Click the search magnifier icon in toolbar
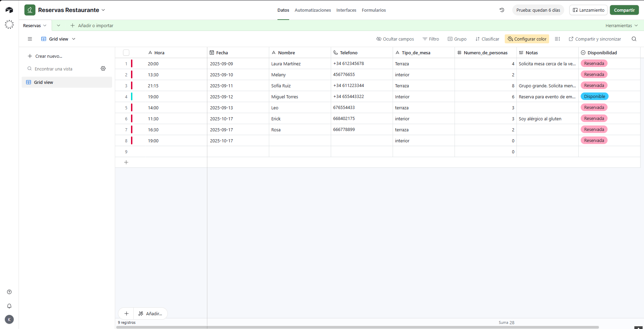This screenshot has height=329, width=644. coord(634,39)
